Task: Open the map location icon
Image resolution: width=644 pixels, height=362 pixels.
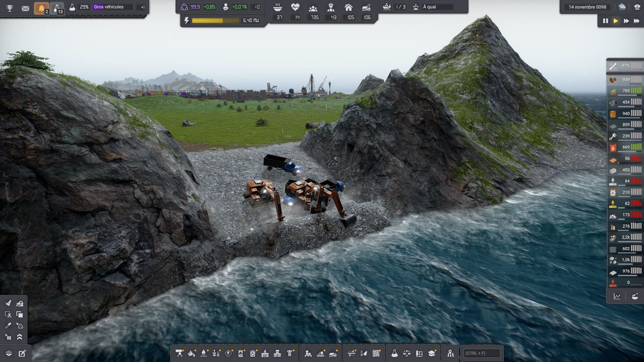Action: click(x=450, y=353)
